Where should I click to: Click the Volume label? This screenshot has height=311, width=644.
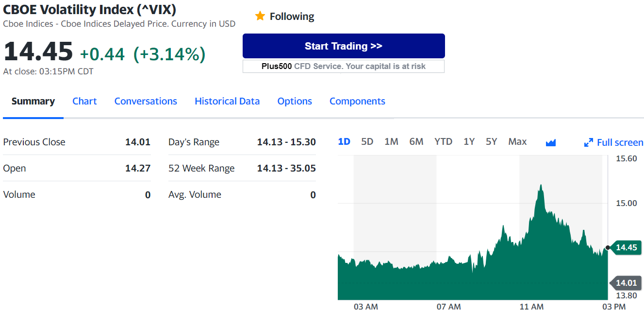pyautogui.click(x=19, y=194)
